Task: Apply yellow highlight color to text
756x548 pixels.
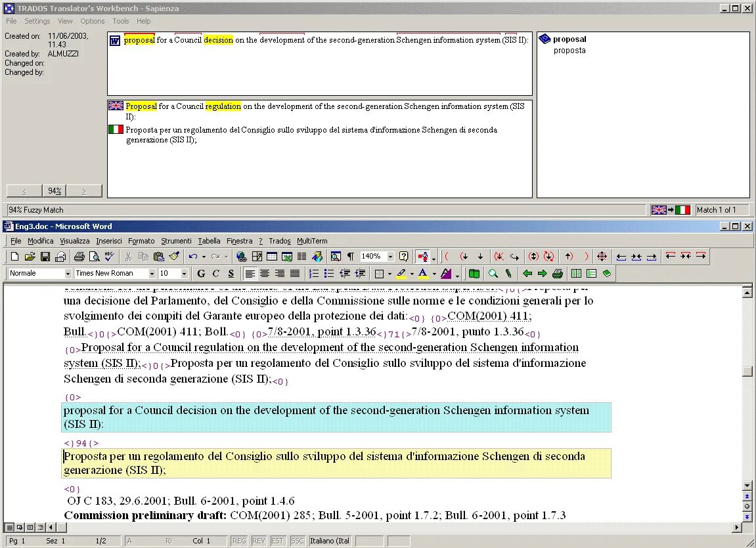Action: (401, 274)
